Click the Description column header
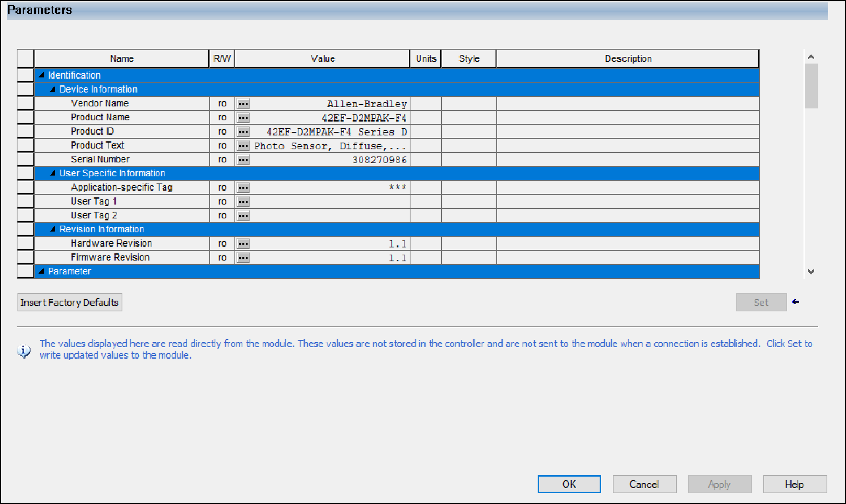The height and width of the screenshot is (504, 846). (628, 59)
